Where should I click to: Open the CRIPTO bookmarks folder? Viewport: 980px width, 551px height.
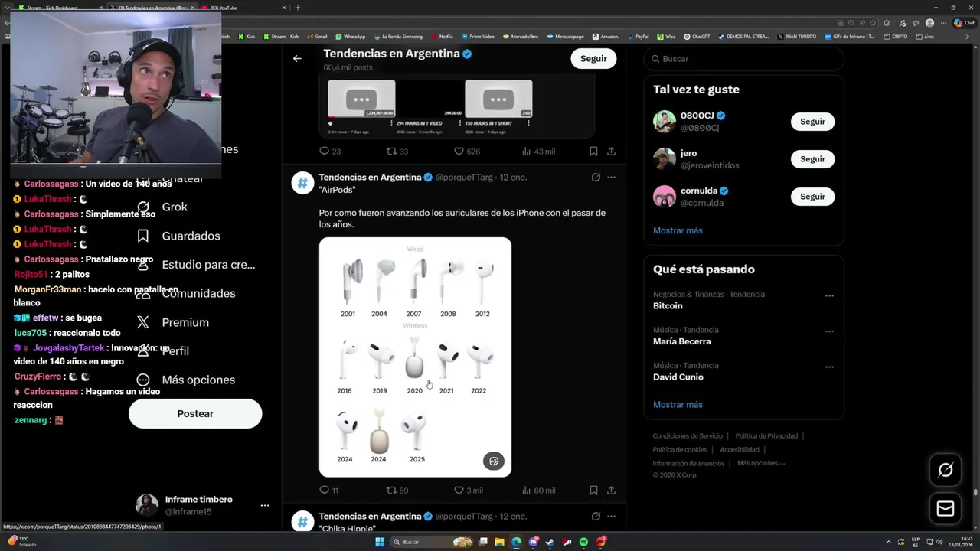pyautogui.click(x=895, y=36)
